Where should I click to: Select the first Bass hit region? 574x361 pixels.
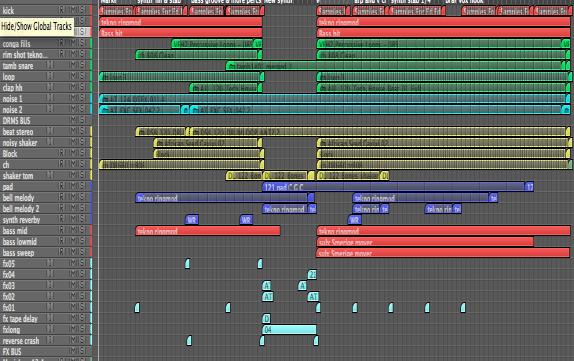pyautogui.click(x=180, y=33)
